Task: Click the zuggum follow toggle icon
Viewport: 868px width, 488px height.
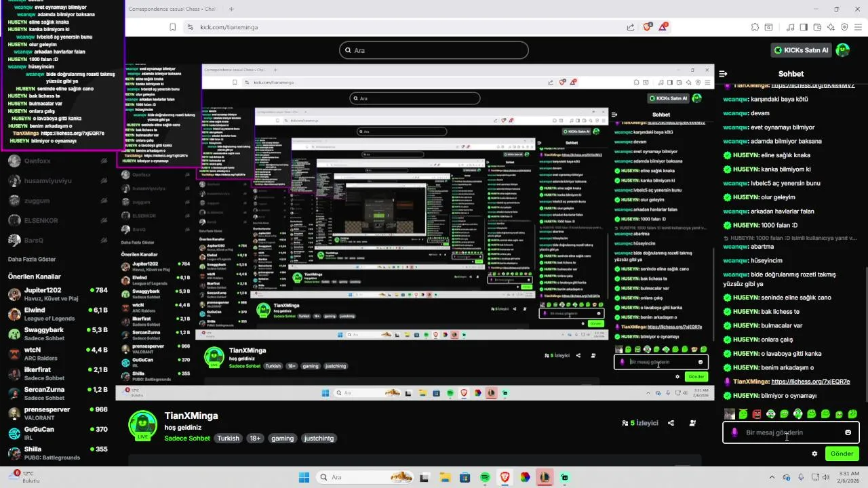Action: pos(104,201)
